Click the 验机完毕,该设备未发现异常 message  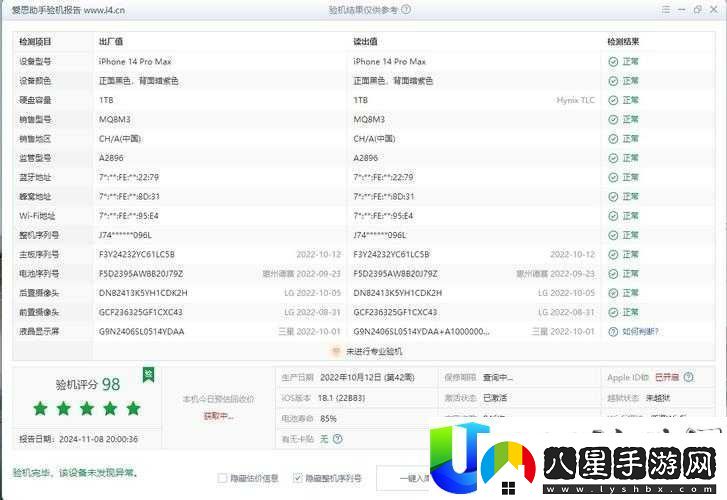pos(75,473)
